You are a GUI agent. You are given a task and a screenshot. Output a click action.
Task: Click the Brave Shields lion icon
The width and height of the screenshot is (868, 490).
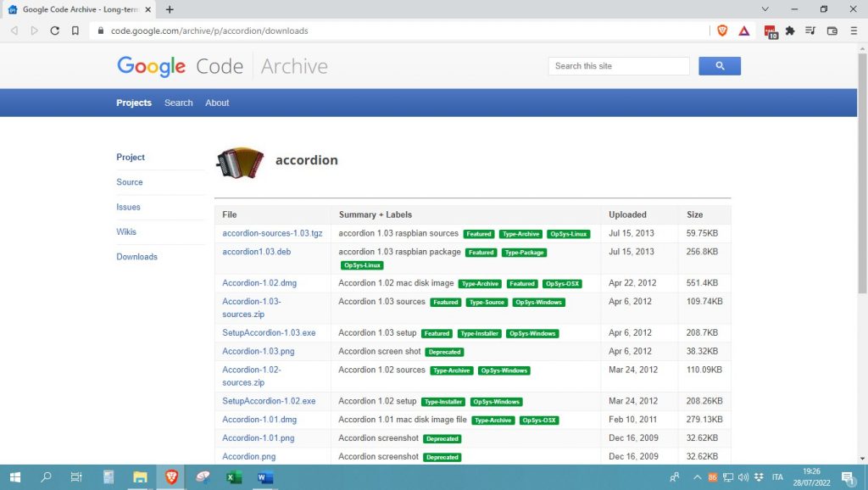pos(722,31)
